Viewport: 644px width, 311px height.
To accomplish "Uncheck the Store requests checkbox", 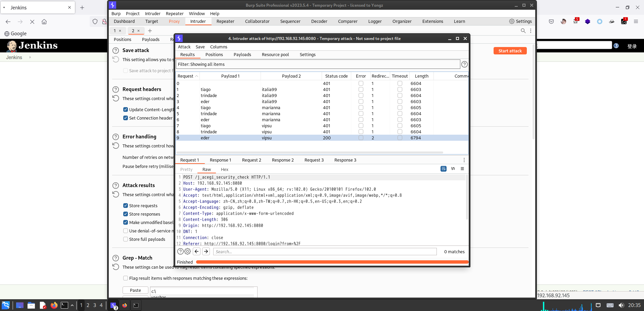I will (126, 206).
